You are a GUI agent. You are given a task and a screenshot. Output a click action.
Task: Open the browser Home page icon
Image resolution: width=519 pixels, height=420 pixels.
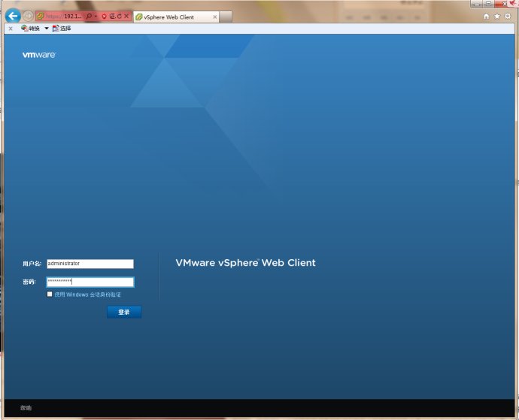point(486,17)
